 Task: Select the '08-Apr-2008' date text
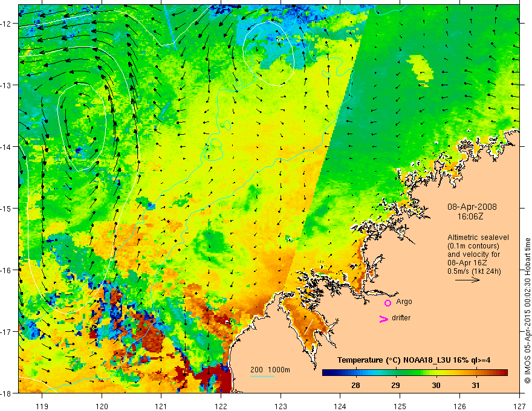click(x=472, y=207)
